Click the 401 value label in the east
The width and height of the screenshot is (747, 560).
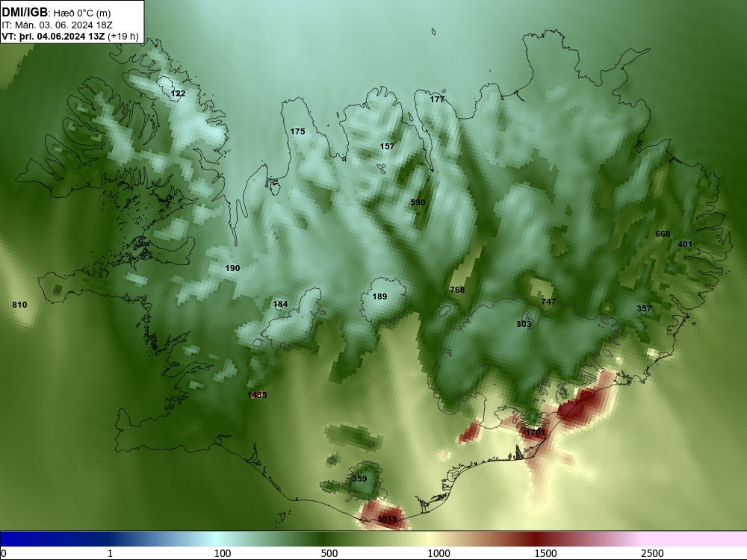click(684, 244)
